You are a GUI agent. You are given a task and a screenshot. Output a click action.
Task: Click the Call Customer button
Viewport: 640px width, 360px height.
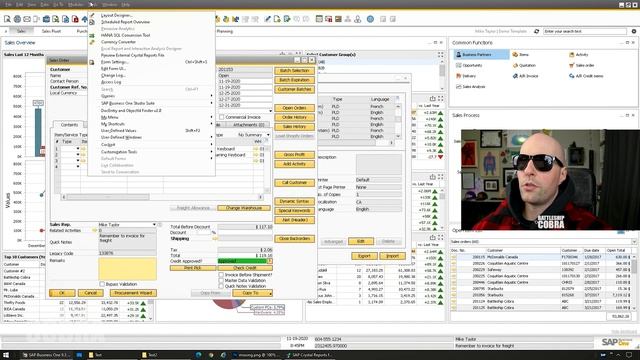[x=294, y=182]
